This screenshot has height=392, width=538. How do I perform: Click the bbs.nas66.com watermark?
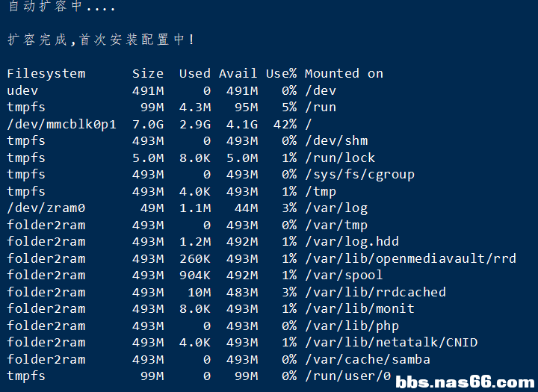click(x=465, y=382)
